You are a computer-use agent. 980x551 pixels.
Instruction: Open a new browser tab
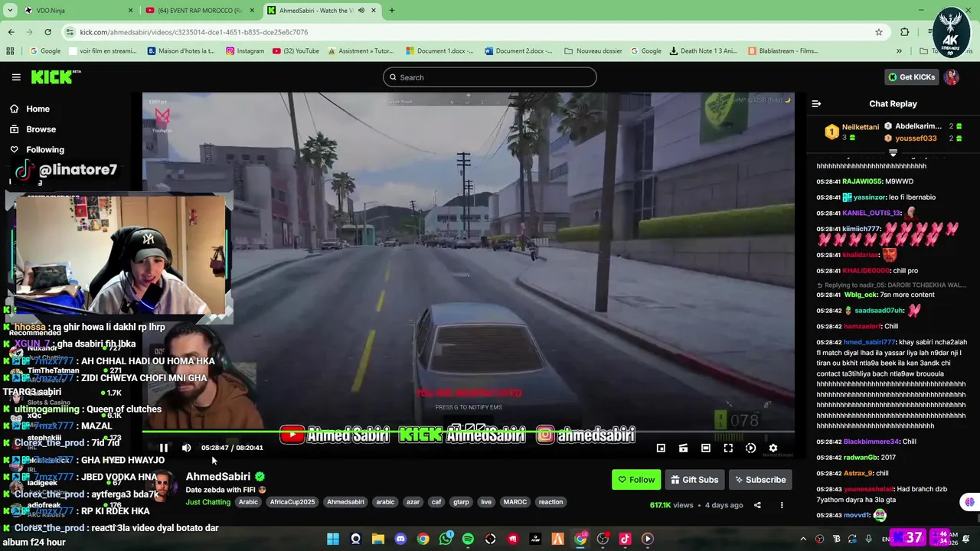392,11
